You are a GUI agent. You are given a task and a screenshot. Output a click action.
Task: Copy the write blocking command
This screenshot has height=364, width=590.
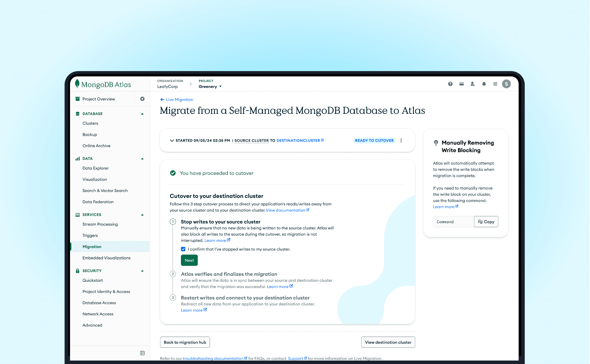486,222
